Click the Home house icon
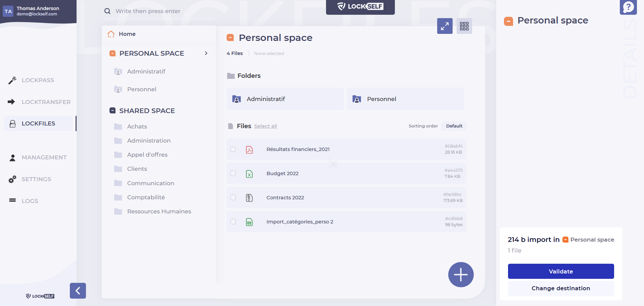Screen dimensions: 644x306 111,34
